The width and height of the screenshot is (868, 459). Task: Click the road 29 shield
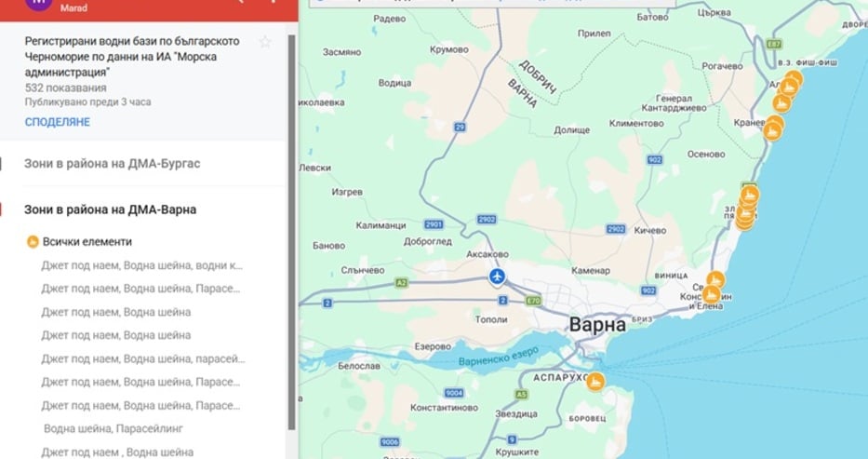click(460, 127)
